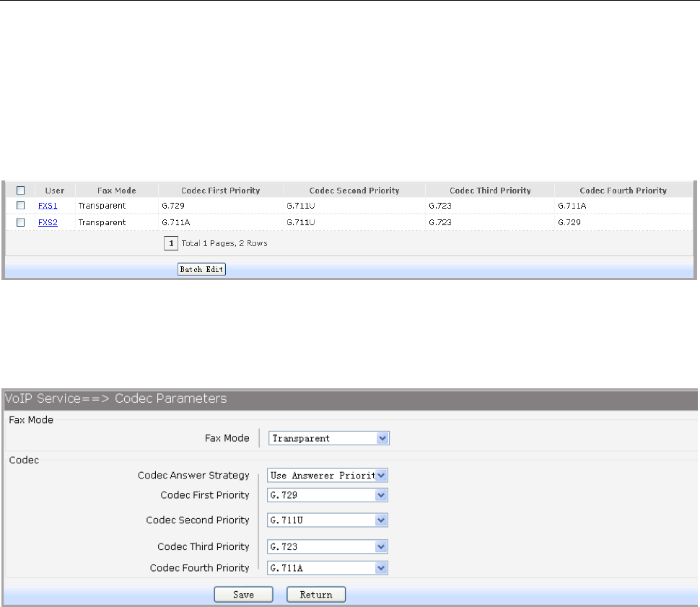Click the Codec First Priority column header

(221, 191)
